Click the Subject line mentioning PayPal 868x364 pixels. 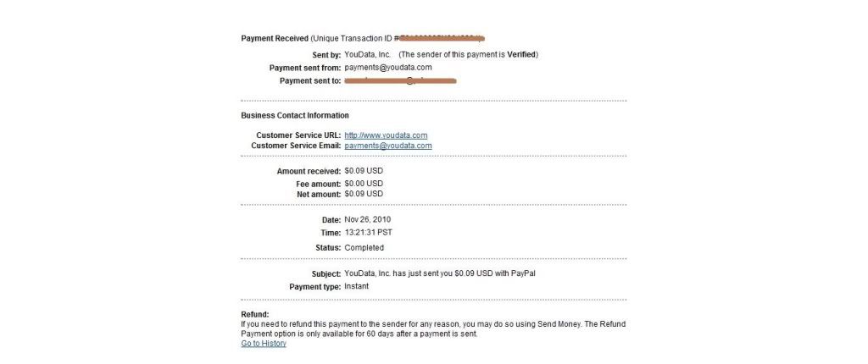[440, 273]
